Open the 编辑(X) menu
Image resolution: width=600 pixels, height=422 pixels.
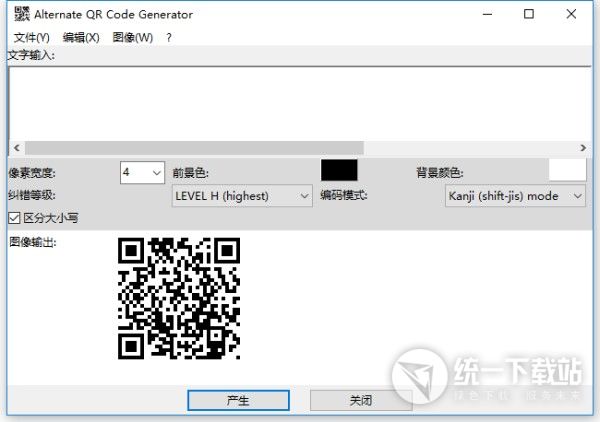(x=80, y=37)
